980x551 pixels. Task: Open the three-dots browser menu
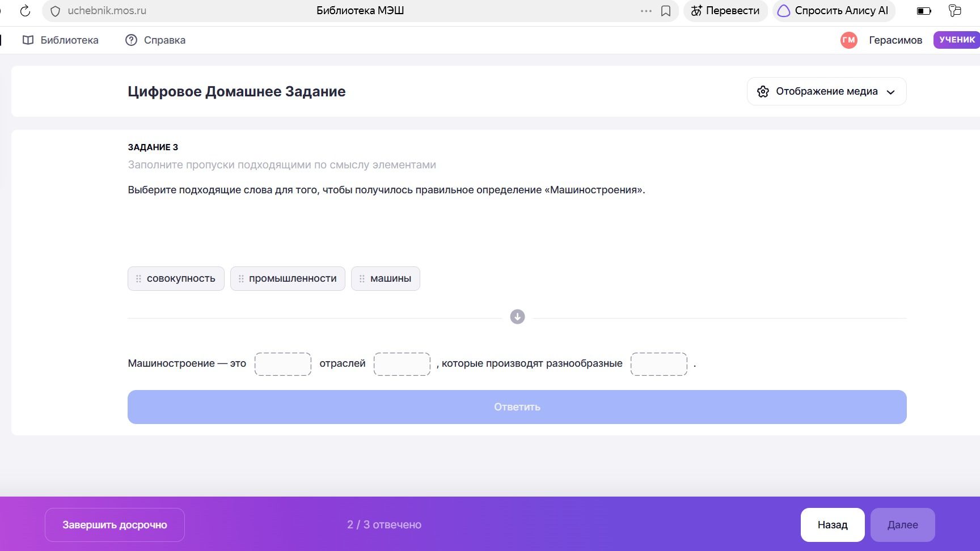(x=646, y=11)
